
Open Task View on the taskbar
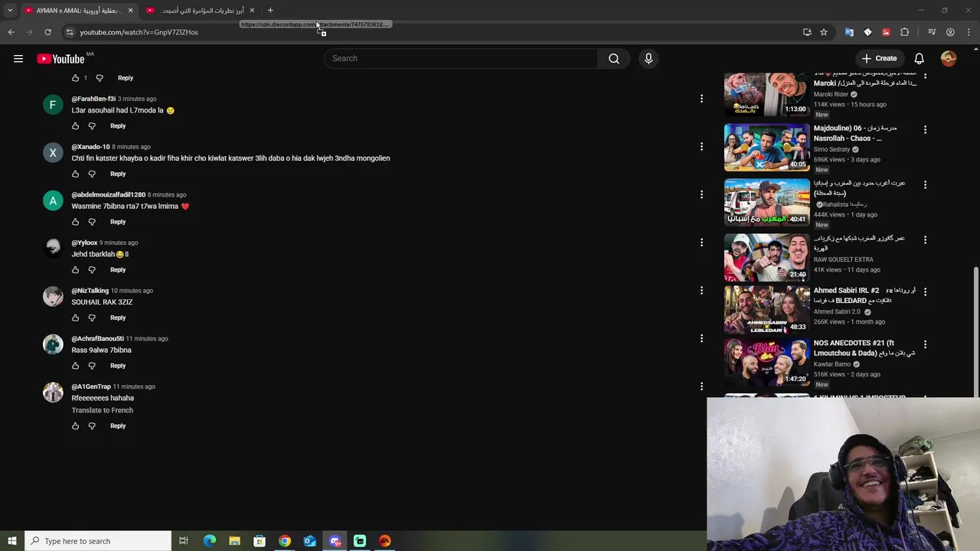tap(184, 541)
